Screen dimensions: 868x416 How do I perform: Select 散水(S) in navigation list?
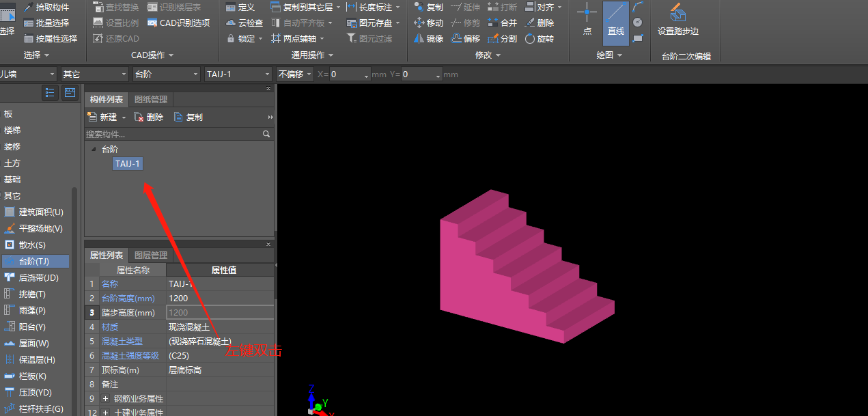(35, 245)
